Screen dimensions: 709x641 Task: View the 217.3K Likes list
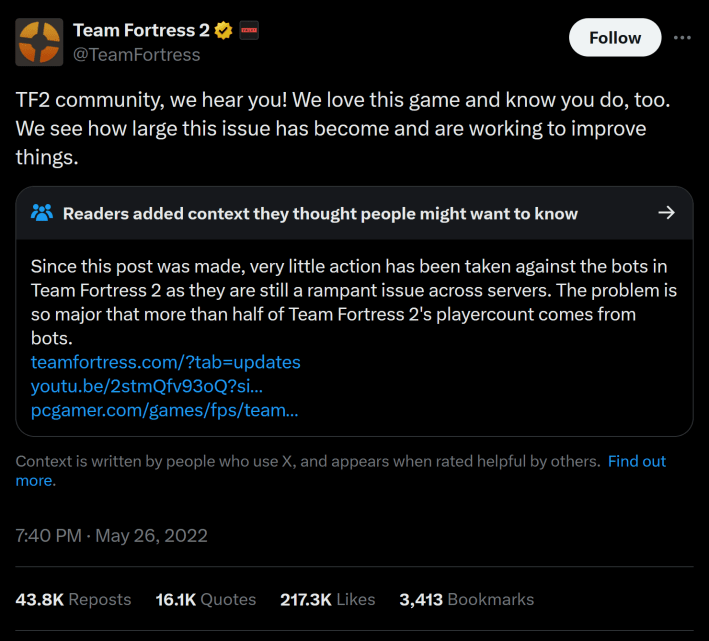[327, 600]
